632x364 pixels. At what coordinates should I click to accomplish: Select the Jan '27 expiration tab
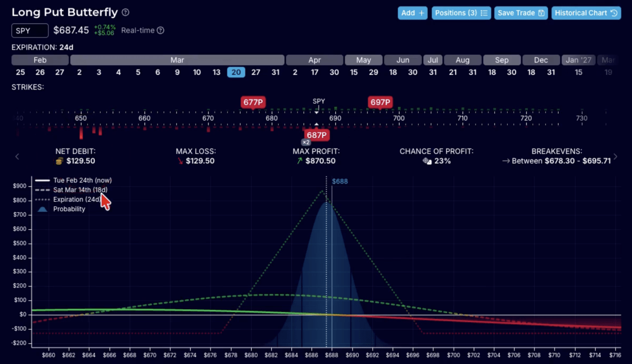578,60
